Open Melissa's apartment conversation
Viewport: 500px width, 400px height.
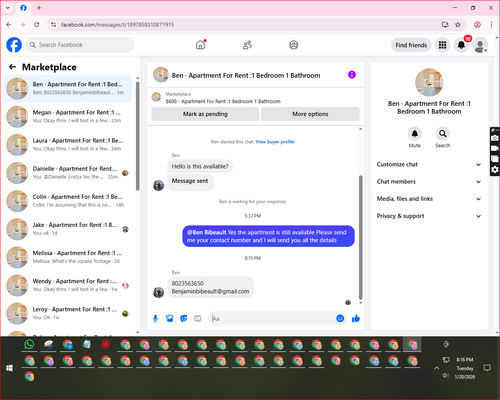click(x=67, y=257)
